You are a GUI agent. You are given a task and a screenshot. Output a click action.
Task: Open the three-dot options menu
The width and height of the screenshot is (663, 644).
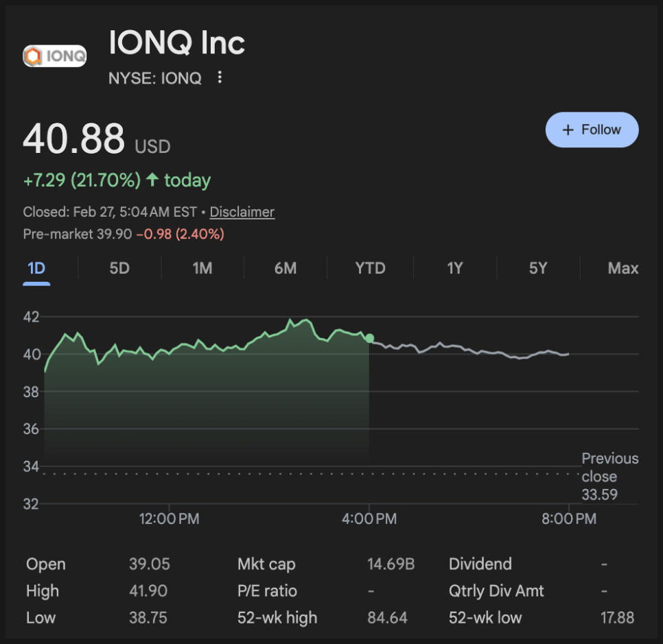220,77
